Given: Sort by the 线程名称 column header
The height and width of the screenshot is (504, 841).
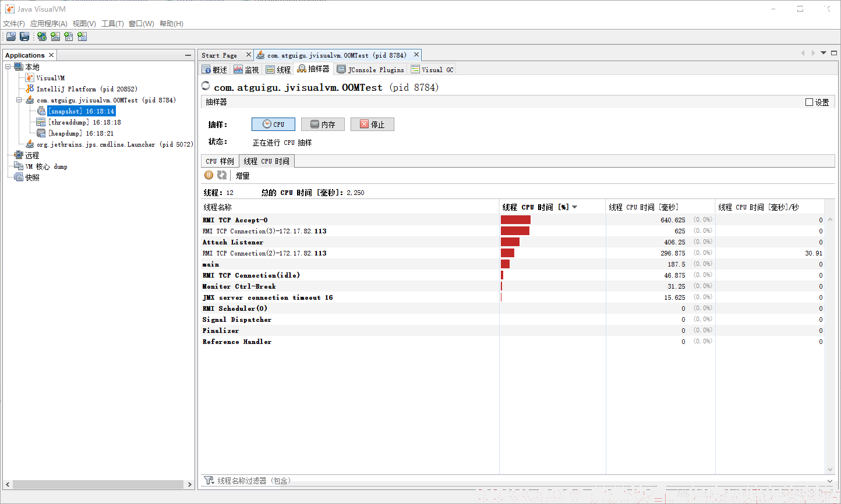Looking at the screenshot, I should click(350, 207).
